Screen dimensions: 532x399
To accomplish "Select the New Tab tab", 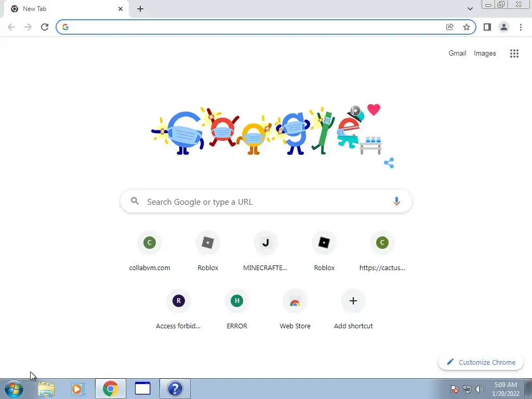I will [66, 9].
